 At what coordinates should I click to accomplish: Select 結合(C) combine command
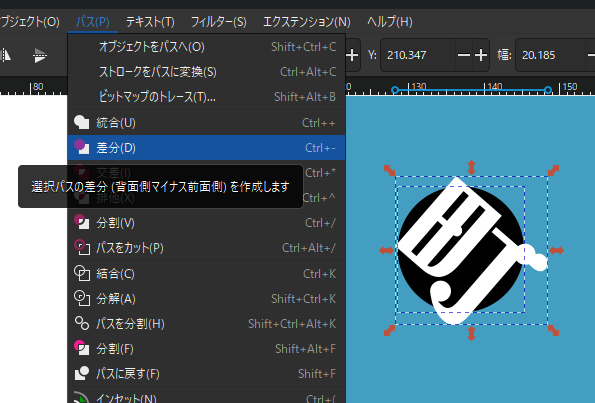[206, 274]
